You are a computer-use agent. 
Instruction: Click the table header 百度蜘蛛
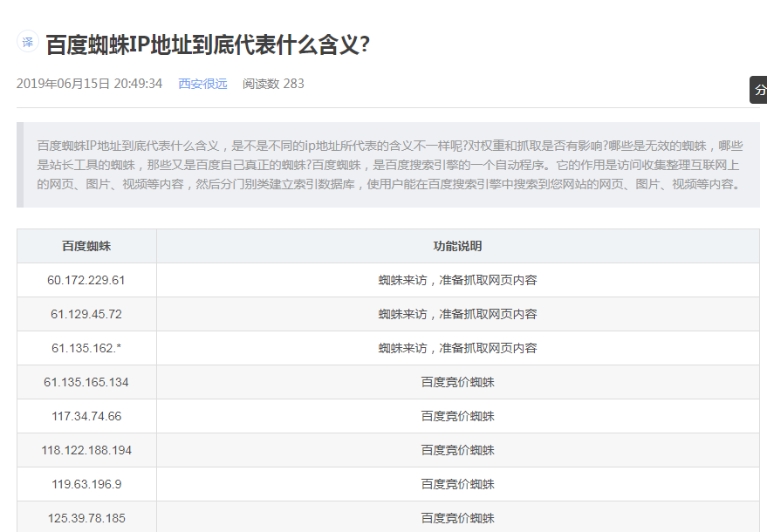point(86,246)
